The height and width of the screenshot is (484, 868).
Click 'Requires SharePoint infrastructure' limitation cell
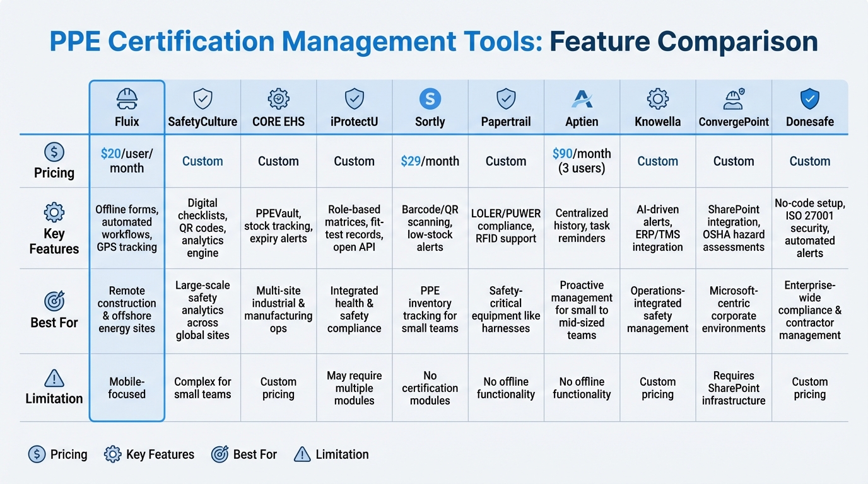[734, 388]
